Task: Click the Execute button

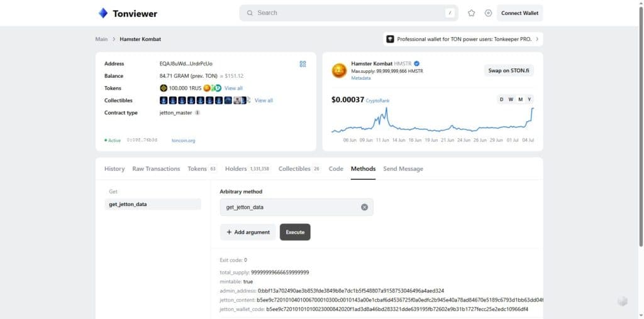Action: (295, 232)
